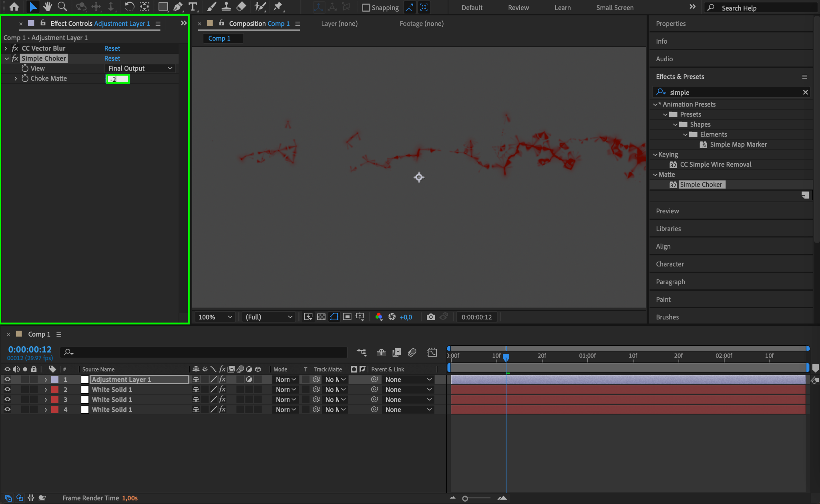Toggle Choke Matte stopwatch
820x504 pixels.
point(25,78)
